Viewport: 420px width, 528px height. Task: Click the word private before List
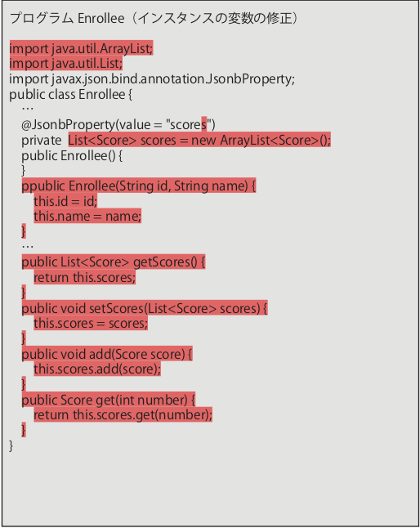(42, 140)
